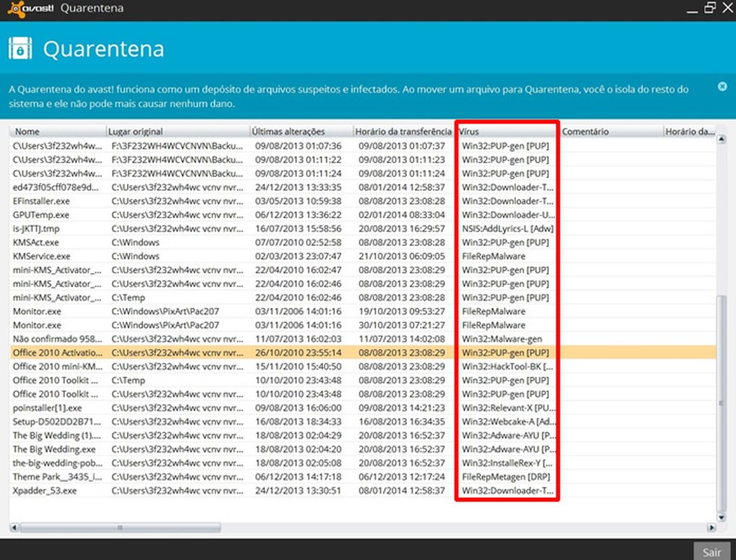Click date 09/08/2013 01:11:22 cell
The width and height of the screenshot is (736, 560).
point(298,159)
